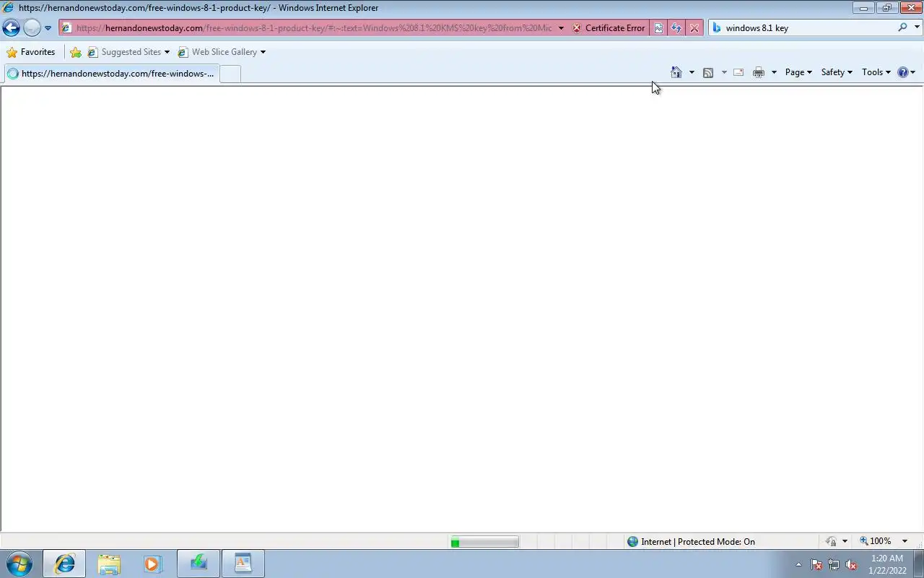Expand the Home button dropdown arrow
This screenshot has width=924, height=578.
point(692,72)
